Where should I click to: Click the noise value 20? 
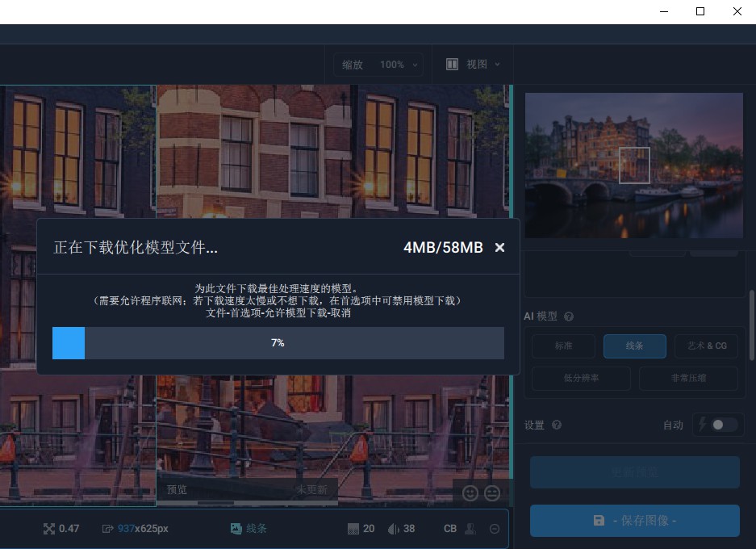[369, 529]
